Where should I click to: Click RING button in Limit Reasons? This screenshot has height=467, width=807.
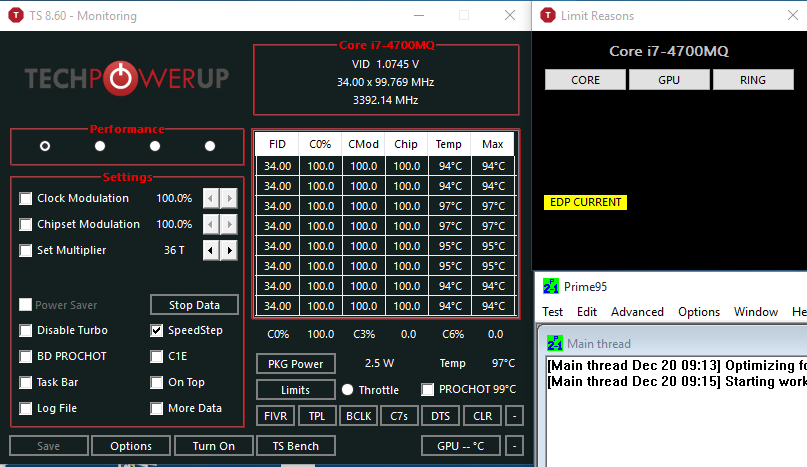pos(753,80)
